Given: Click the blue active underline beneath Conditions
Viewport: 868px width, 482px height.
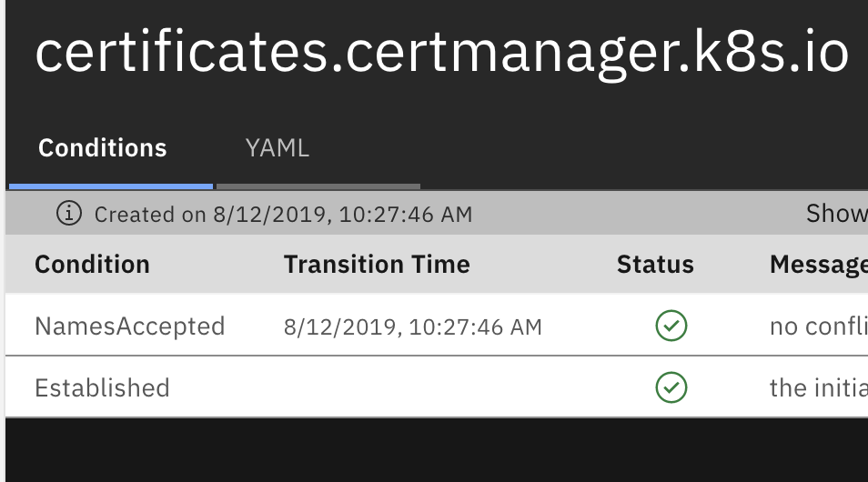Looking at the screenshot, I should 111,186.
